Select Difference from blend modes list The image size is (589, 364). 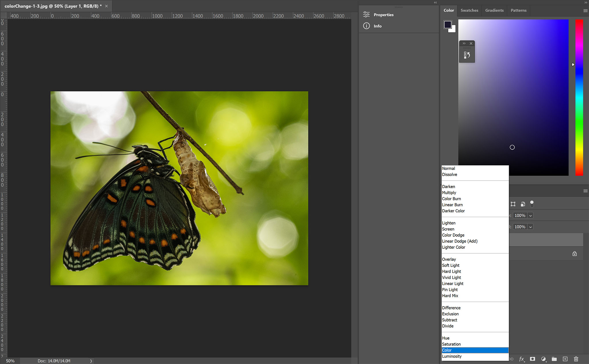[451, 308]
